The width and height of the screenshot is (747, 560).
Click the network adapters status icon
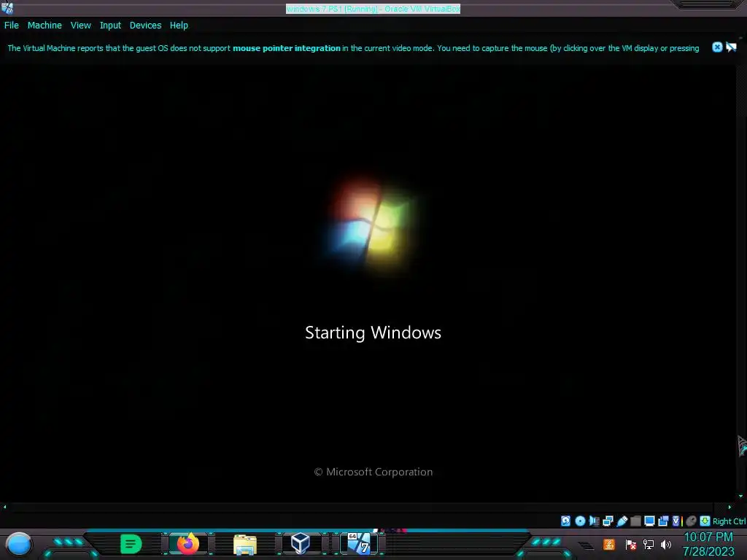point(608,521)
